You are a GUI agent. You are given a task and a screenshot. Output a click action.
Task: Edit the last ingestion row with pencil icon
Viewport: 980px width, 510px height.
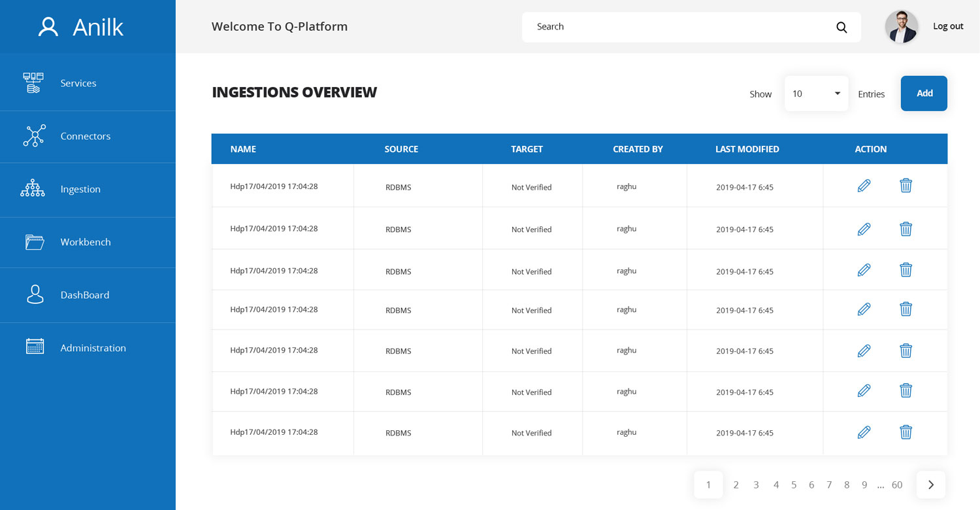point(864,432)
